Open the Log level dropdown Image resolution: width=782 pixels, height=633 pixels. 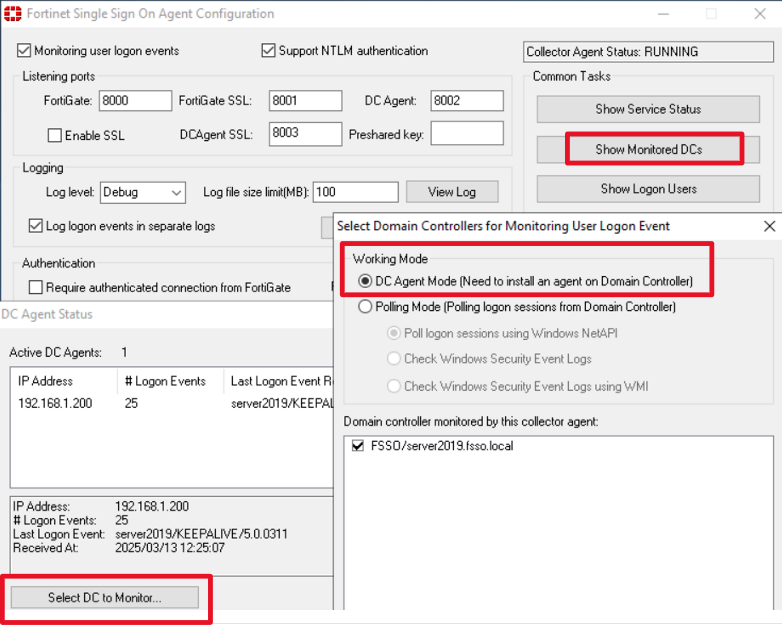coord(143,193)
